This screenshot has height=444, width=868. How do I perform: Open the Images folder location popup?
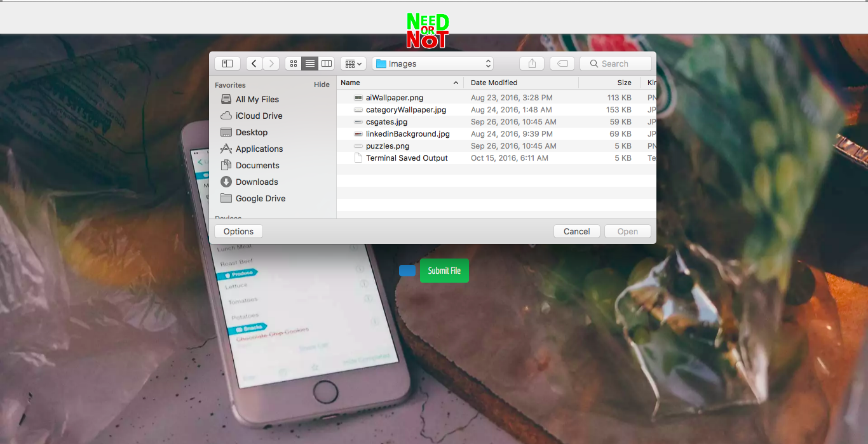coord(433,64)
